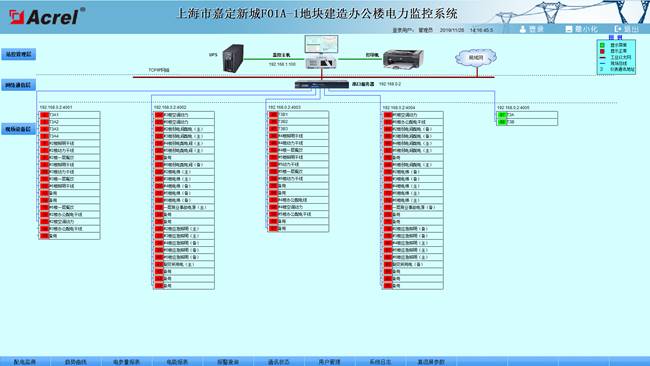Select the red T3A1 device row
650x366 pixels.
(70, 115)
